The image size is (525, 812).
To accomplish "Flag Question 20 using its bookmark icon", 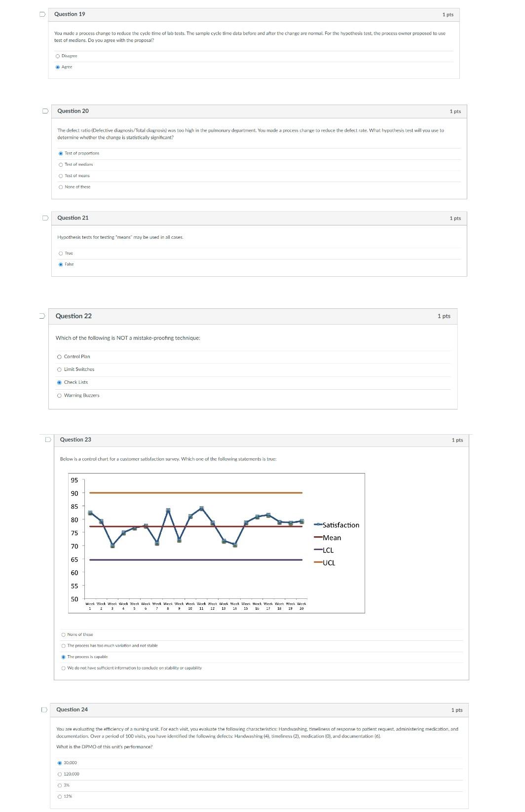I will pyautogui.click(x=45, y=111).
